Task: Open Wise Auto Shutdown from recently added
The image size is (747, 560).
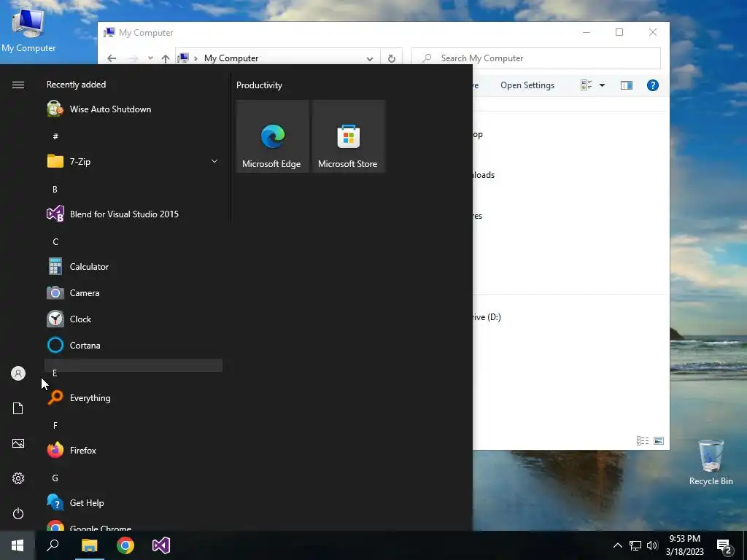Action: coord(133,109)
